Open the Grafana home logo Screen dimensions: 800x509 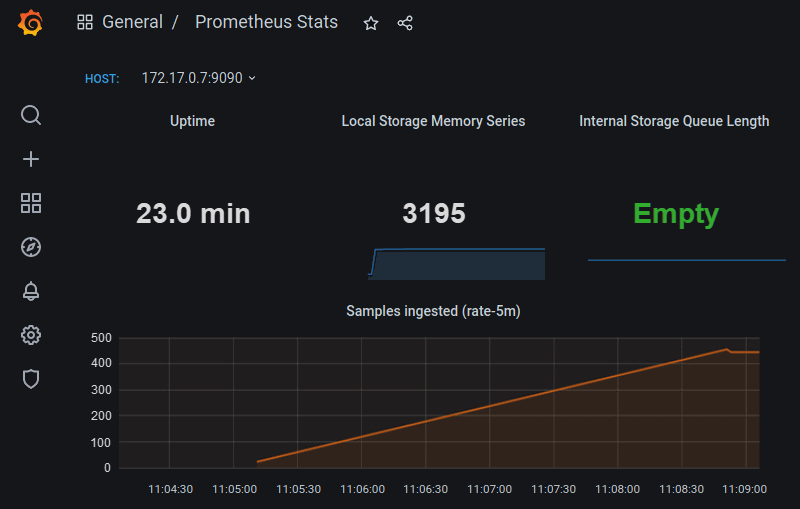[x=30, y=23]
